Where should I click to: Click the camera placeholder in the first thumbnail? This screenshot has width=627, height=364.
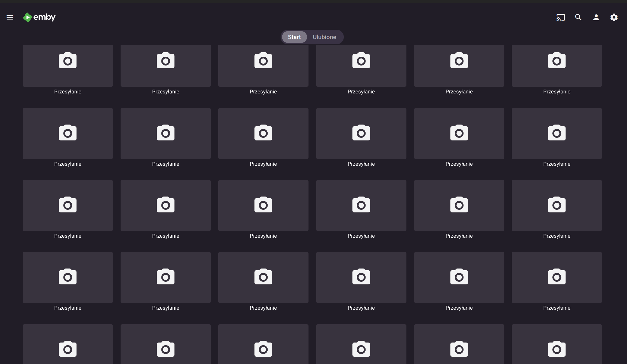coord(67,61)
